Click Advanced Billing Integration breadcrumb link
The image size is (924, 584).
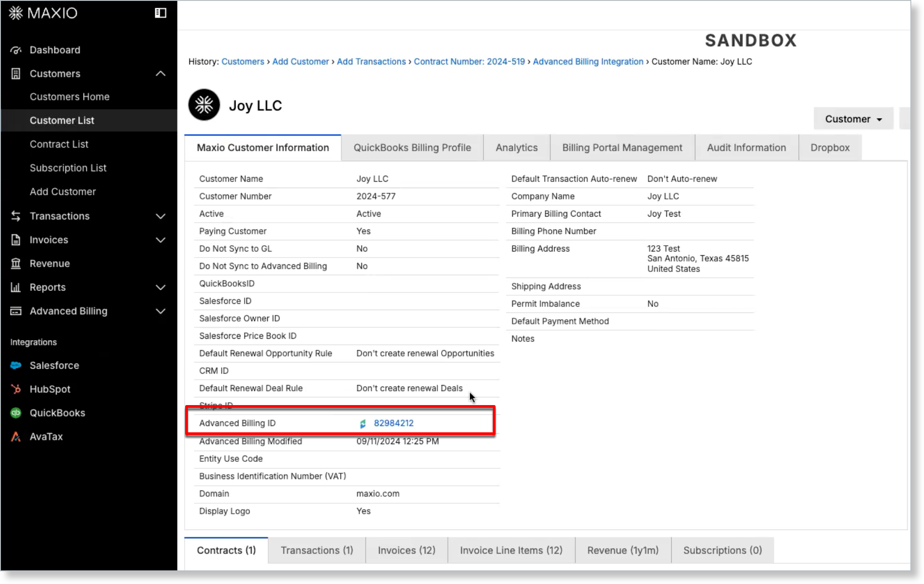[x=588, y=62]
